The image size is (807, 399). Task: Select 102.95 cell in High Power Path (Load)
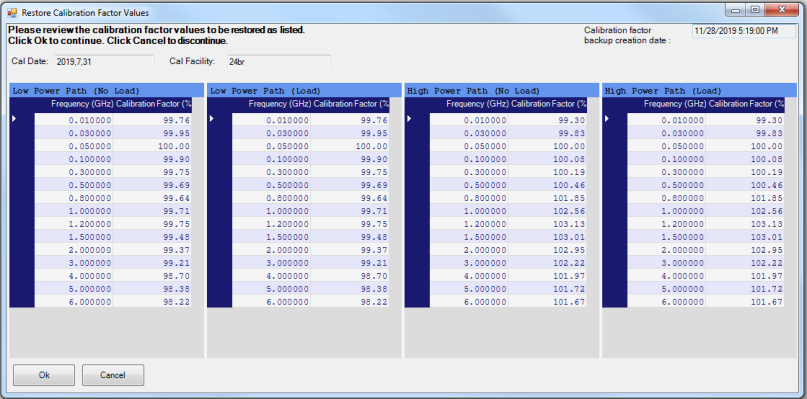pos(745,250)
